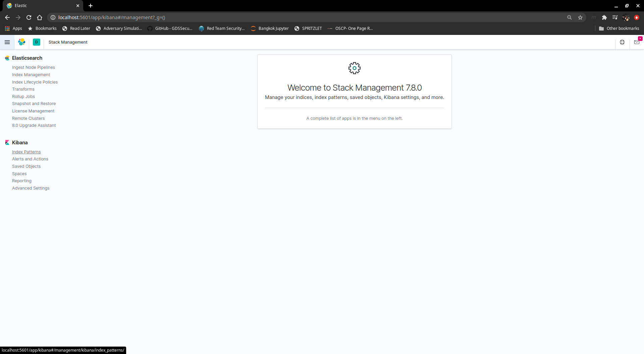Open License Management
Screen dimensions: 644x354
33,111
